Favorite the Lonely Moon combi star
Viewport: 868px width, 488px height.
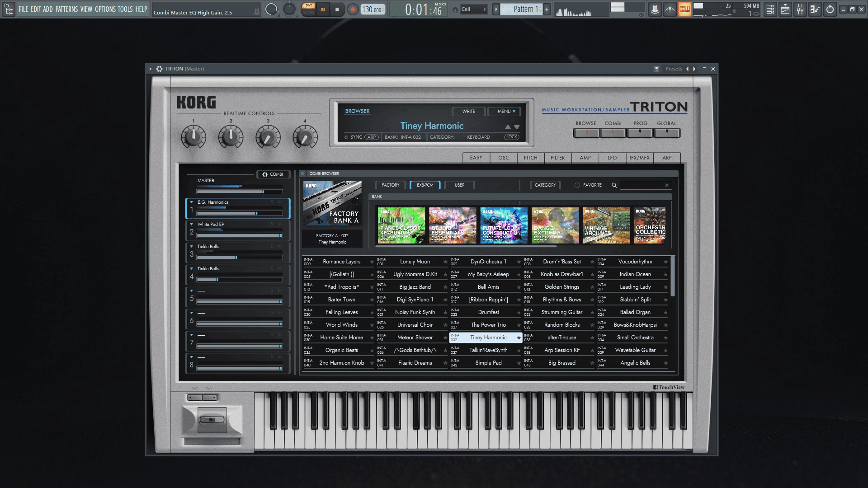(445, 262)
